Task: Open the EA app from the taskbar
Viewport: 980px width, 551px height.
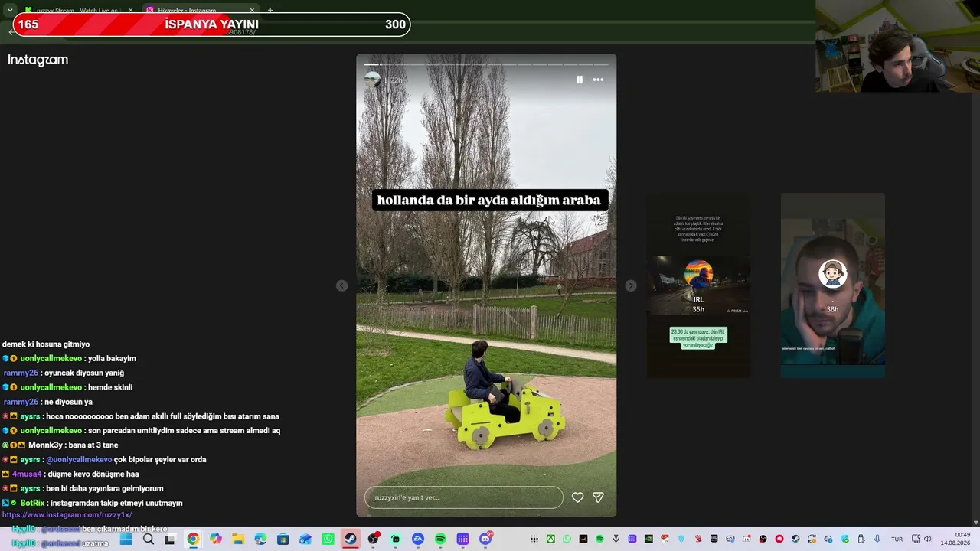Action: tap(418, 540)
